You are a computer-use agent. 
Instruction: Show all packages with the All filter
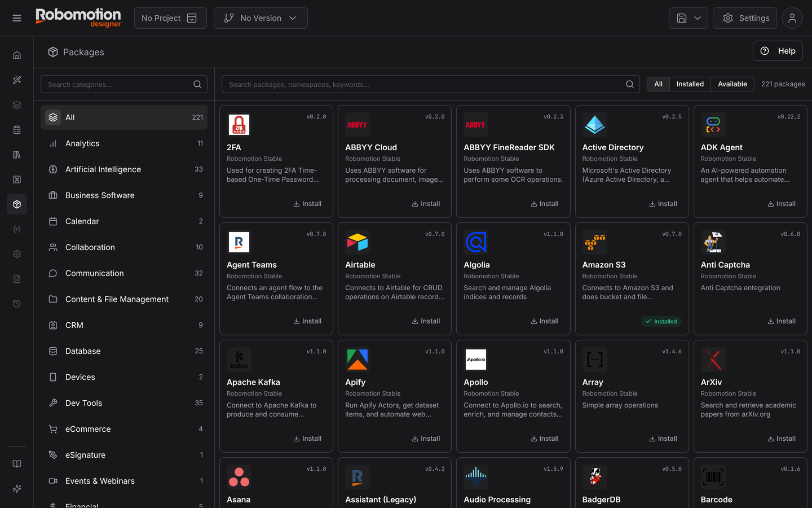coord(658,84)
